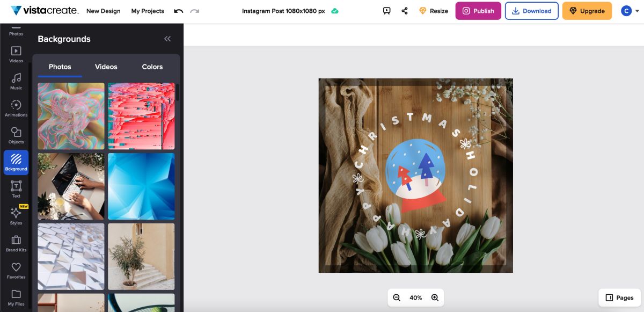Switch to the Photos tab

tap(60, 67)
